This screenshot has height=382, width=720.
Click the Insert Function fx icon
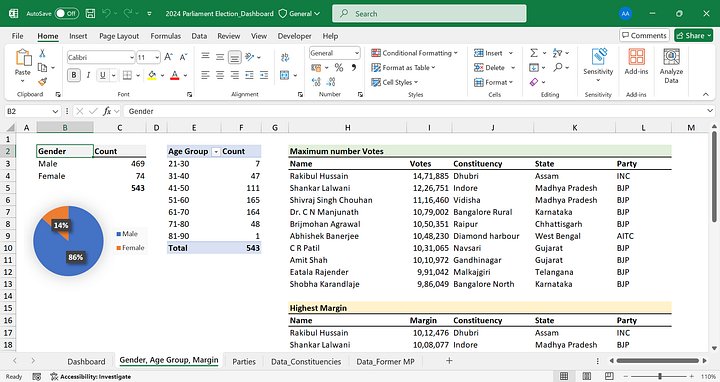(x=107, y=111)
